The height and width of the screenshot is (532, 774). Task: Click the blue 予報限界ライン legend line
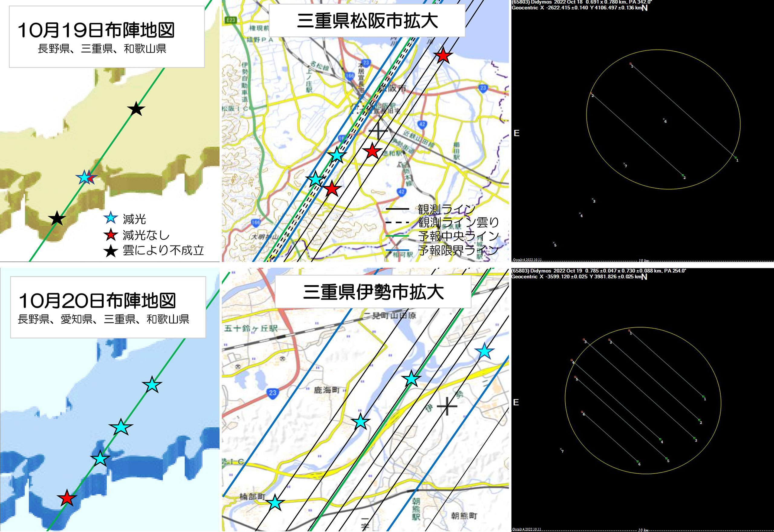[397, 250]
